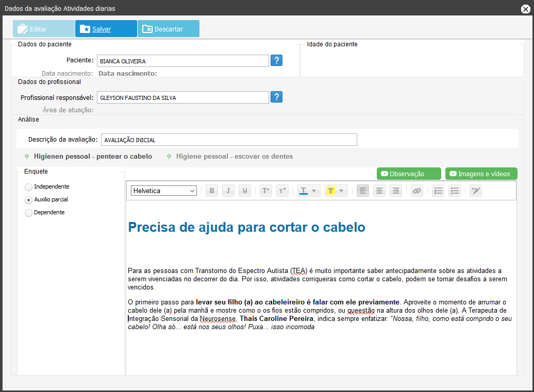Select the Auxílio parcial radio option
534x392 pixels.
[x=29, y=200]
